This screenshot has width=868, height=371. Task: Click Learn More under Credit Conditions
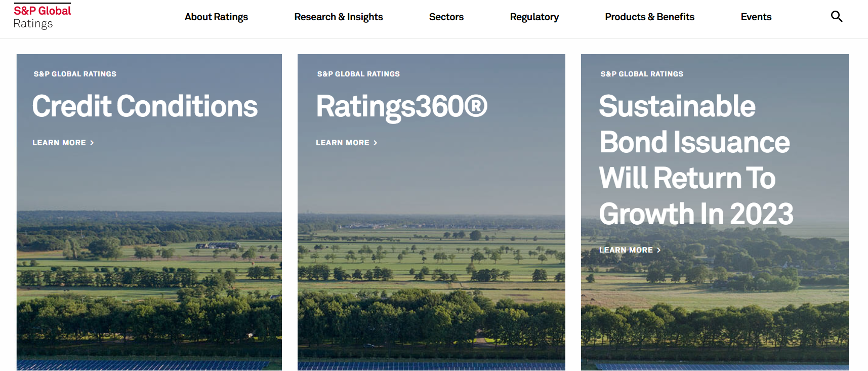coord(63,143)
